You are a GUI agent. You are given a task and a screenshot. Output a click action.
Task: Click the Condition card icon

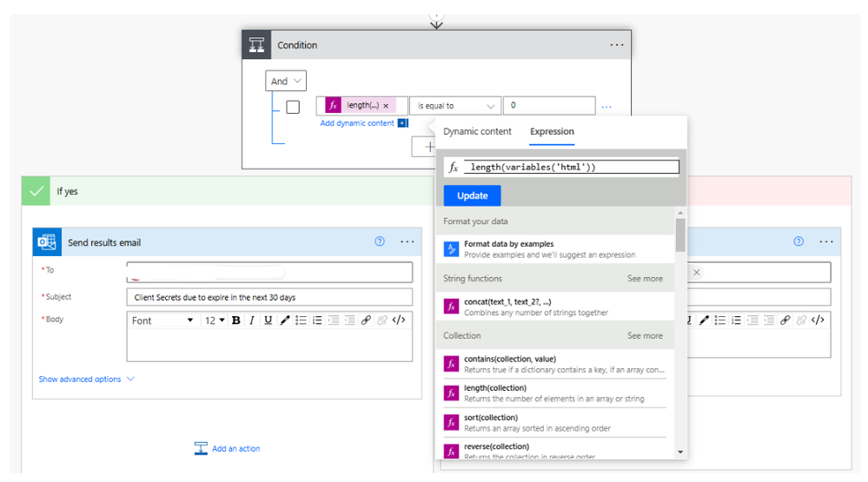[256, 45]
